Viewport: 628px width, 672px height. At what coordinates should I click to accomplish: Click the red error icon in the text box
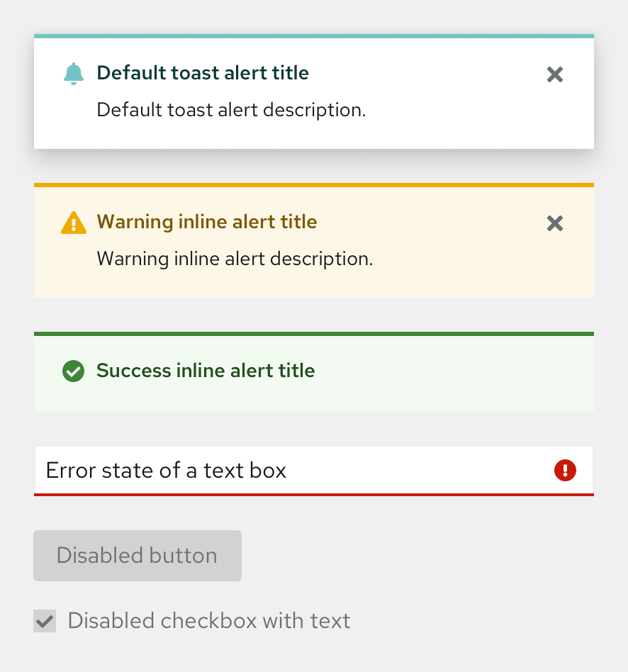[565, 470]
